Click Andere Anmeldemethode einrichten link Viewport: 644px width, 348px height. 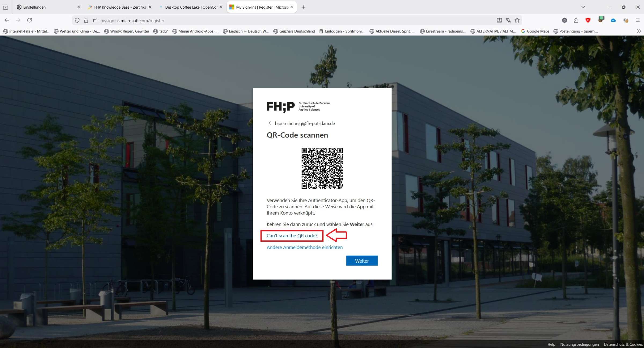click(305, 247)
